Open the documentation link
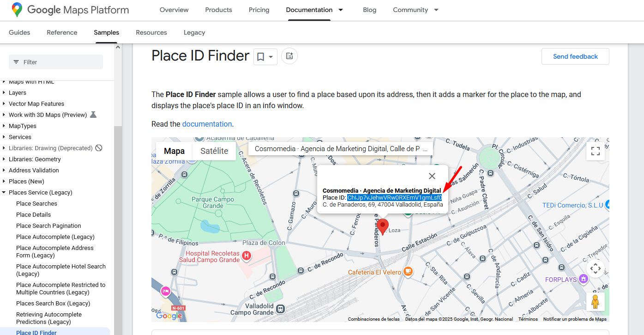This screenshot has width=644, height=335. (x=207, y=124)
